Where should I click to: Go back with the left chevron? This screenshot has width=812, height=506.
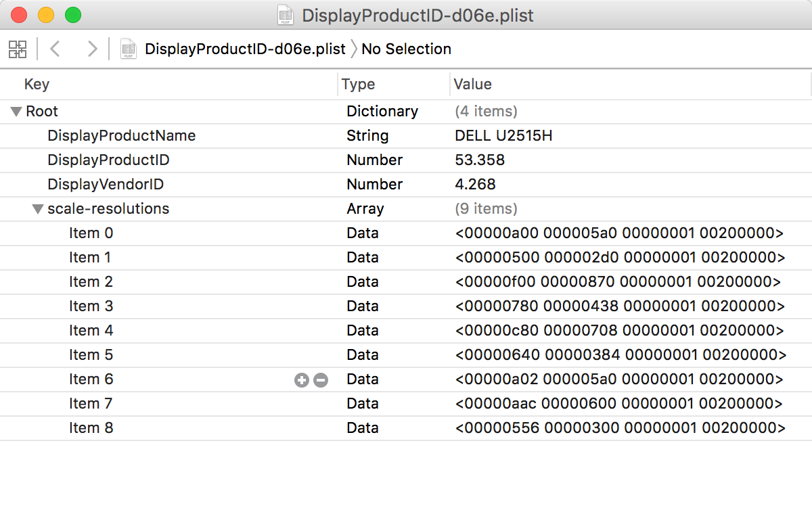pos(55,49)
